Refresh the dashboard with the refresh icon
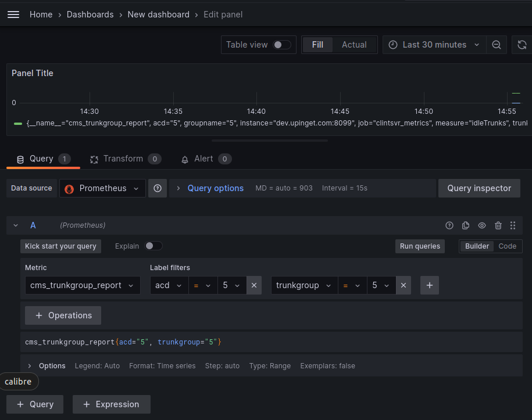 click(x=522, y=45)
